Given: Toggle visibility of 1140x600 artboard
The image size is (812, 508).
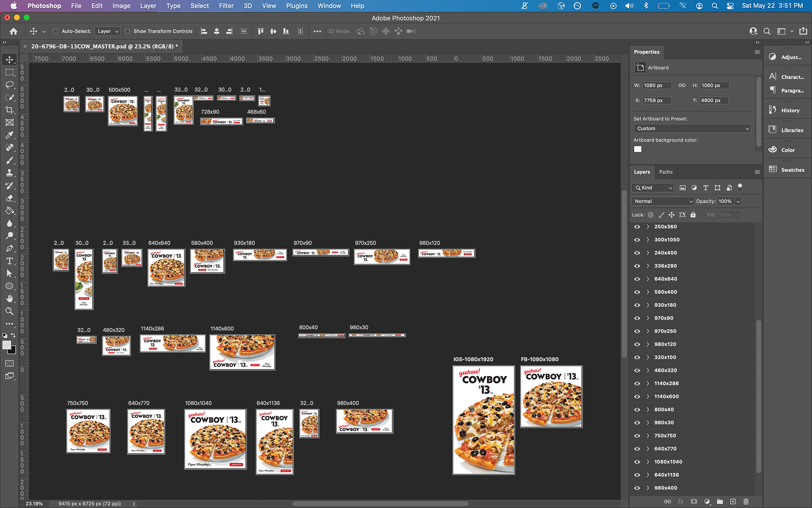Looking at the screenshot, I should click(x=637, y=397).
